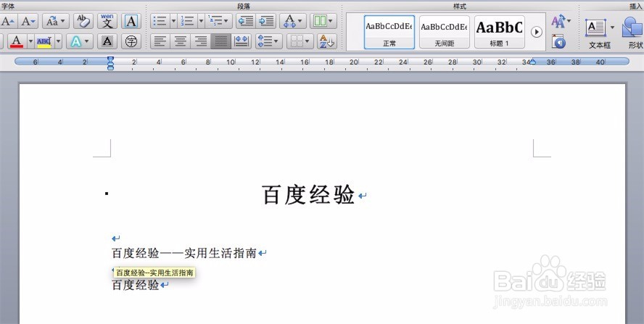
Task: Open the text highlight color dropdown arrow
Action: pyautogui.click(x=58, y=41)
